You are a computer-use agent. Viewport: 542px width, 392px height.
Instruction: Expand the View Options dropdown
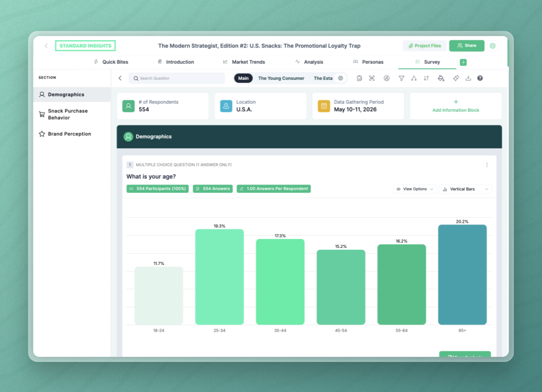[415, 189]
